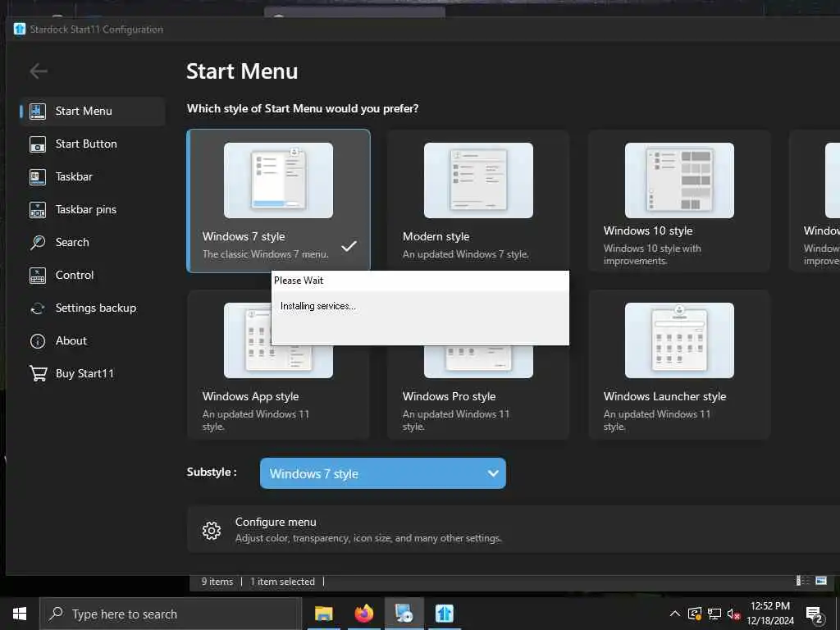The height and width of the screenshot is (630, 840).
Task: Open the Start Menu sidebar section
Action: click(92, 111)
